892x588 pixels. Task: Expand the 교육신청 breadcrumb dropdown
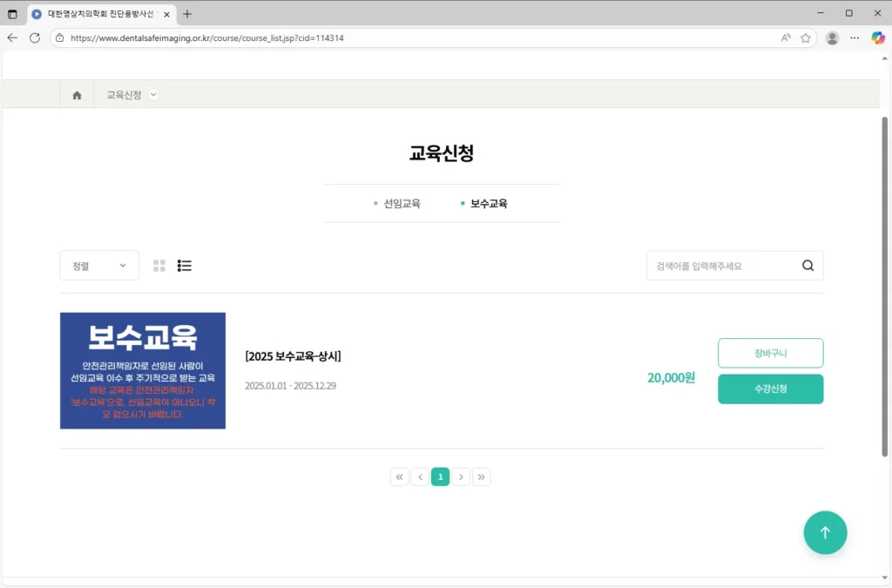coord(153,94)
